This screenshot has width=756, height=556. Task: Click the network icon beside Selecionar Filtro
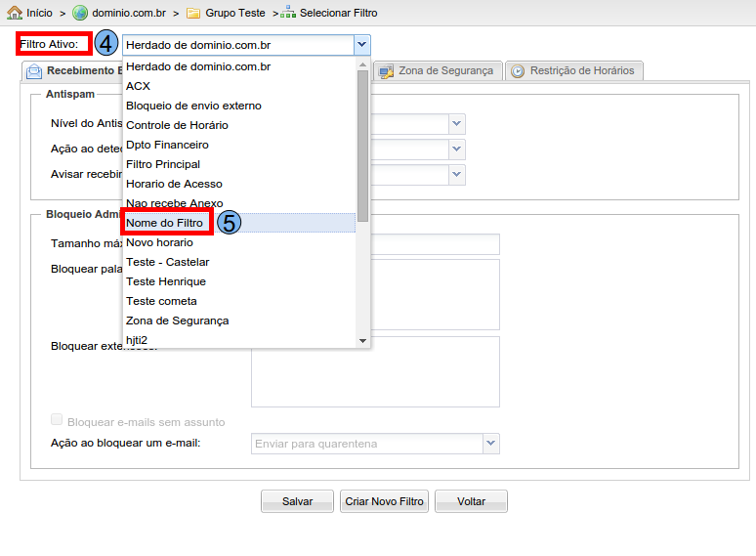[x=288, y=13]
